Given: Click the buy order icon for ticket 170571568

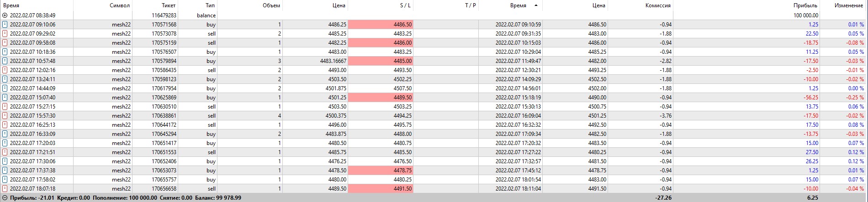Looking at the screenshot, I should pyautogui.click(x=5, y=25).
